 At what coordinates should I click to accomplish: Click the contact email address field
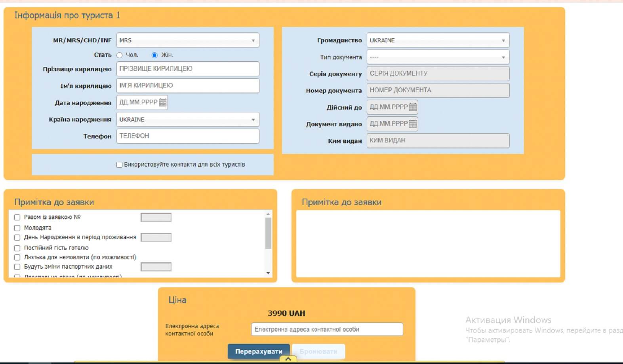tap(327, 329)
